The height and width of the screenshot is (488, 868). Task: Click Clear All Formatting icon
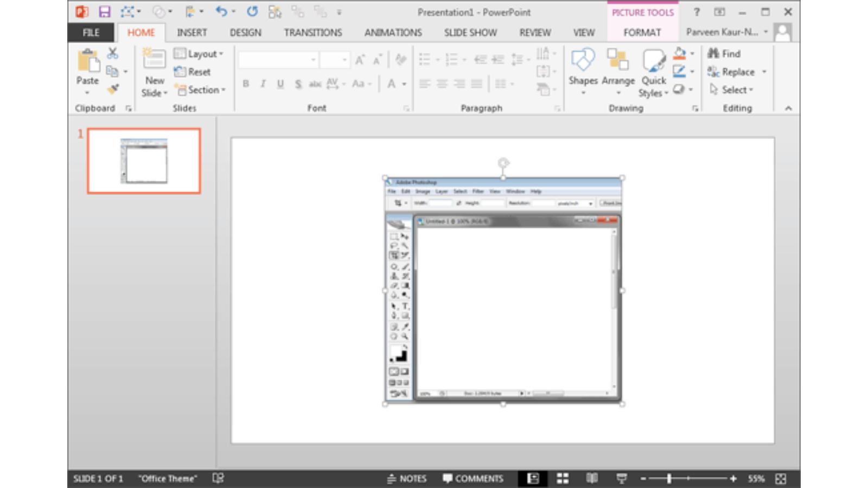pyautogui.click(x=401, y=60)
